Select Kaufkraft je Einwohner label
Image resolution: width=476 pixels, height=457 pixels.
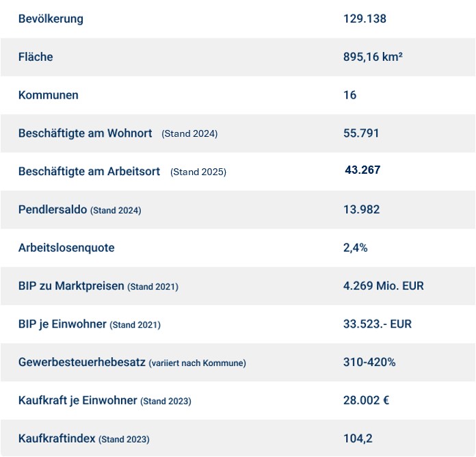click(78, 400)
